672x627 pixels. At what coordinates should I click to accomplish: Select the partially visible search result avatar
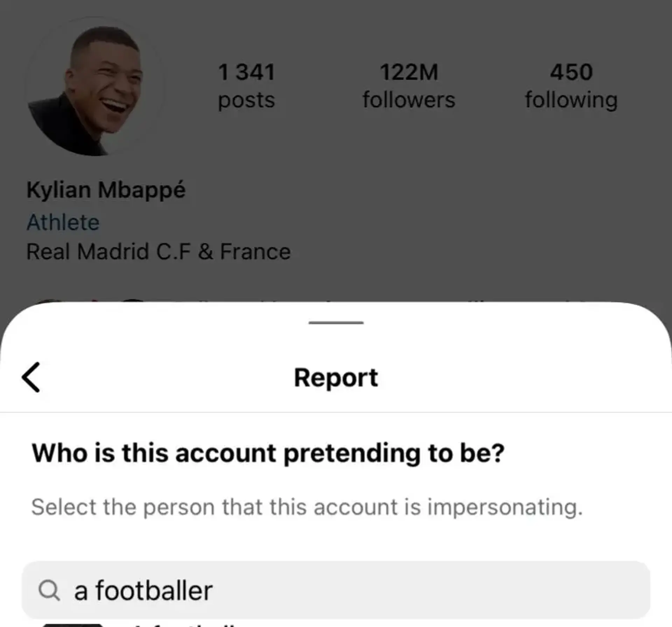(x=73, y=625)
